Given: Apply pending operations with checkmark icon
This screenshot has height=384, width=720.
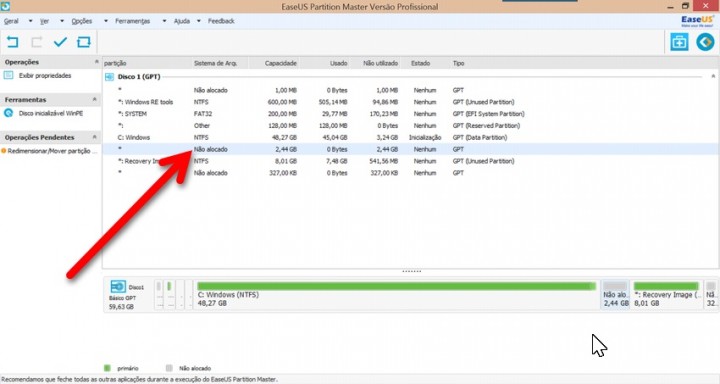Looking at the screenshot, I should pyautogui.click(x=60, y=42).
